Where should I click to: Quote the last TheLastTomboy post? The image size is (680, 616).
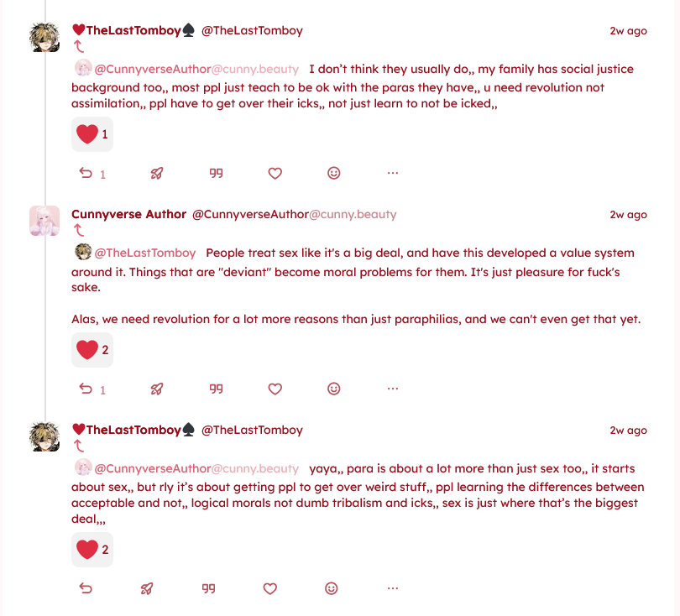[x=209, y=588]
